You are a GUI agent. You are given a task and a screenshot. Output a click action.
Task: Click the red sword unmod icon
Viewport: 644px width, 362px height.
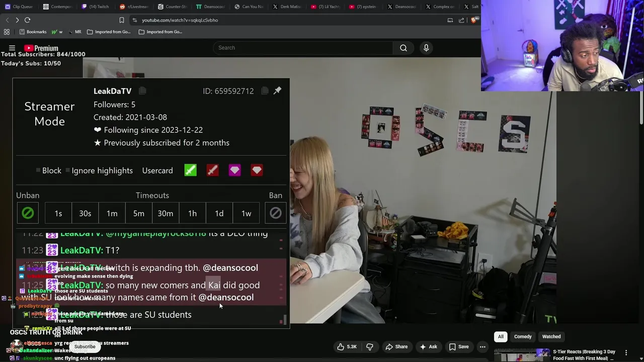pyautogui.click(x=212, y=170)
